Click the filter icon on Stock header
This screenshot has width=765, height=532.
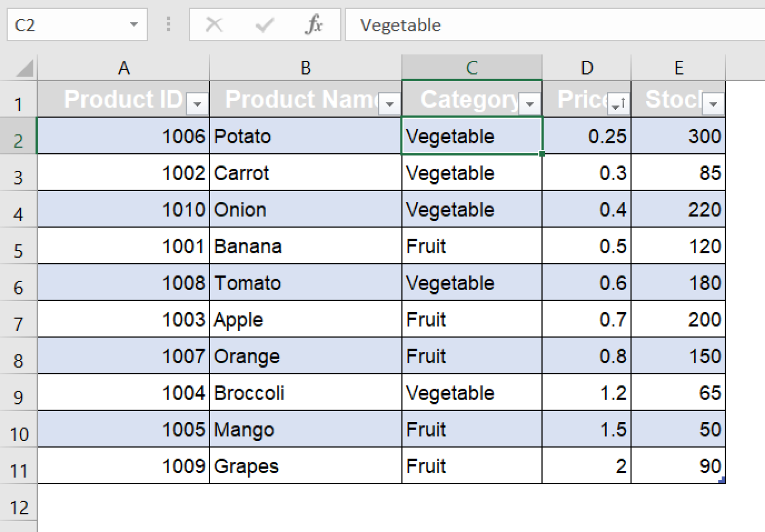tap(713, 104)
